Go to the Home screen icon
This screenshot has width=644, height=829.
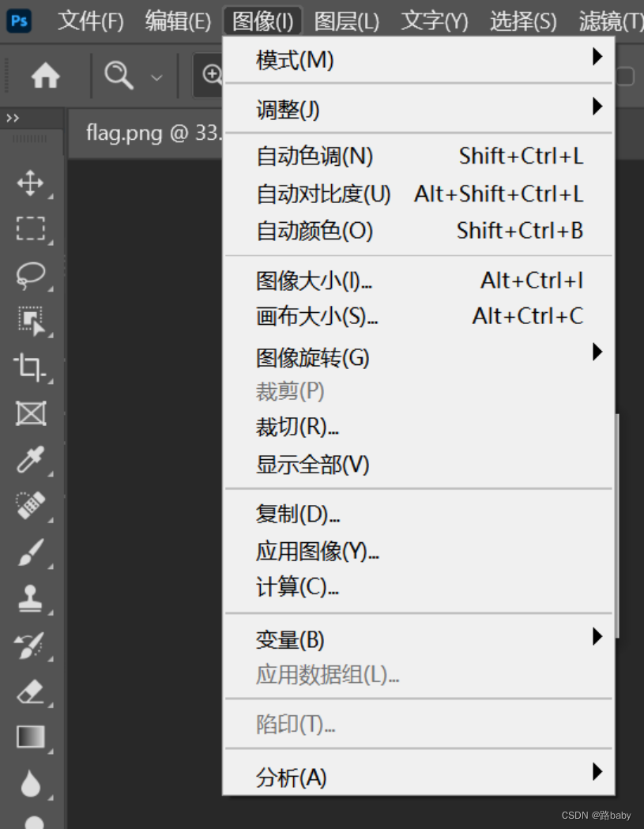[x=46, y=75]
